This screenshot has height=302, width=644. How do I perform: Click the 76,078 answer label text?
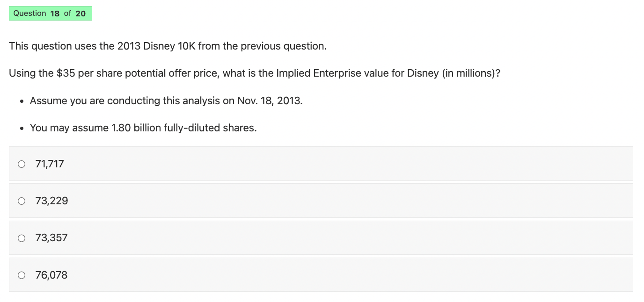51,275
